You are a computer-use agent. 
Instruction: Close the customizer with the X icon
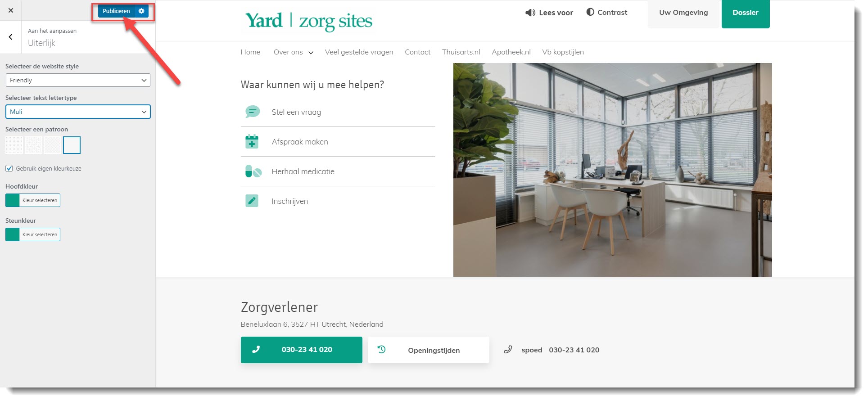[x=11, y=10]
